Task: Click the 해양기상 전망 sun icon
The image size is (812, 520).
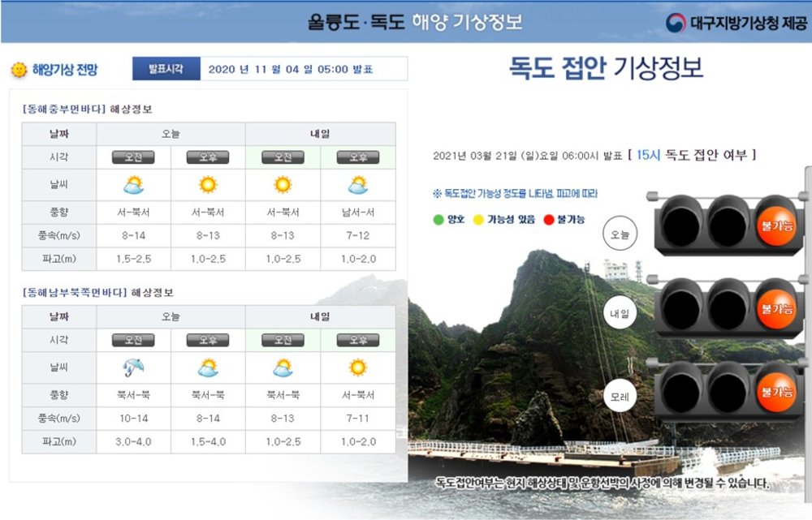Action: [x=19, y=68]
